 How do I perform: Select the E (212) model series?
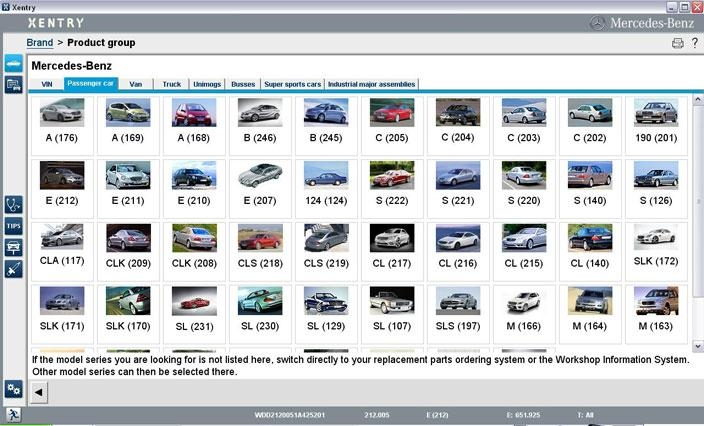tap(62, 189)
